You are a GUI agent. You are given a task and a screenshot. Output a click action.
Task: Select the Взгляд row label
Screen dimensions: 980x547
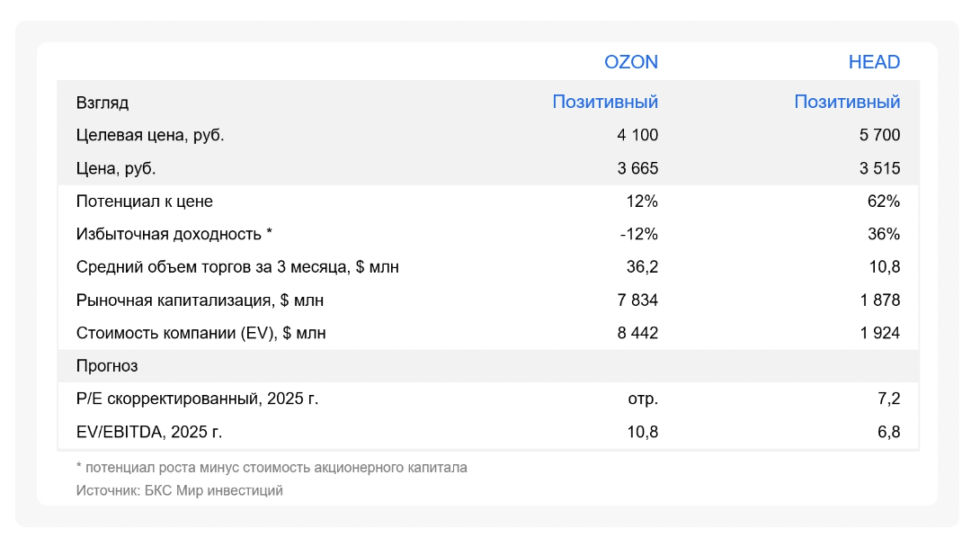point(102,103)
